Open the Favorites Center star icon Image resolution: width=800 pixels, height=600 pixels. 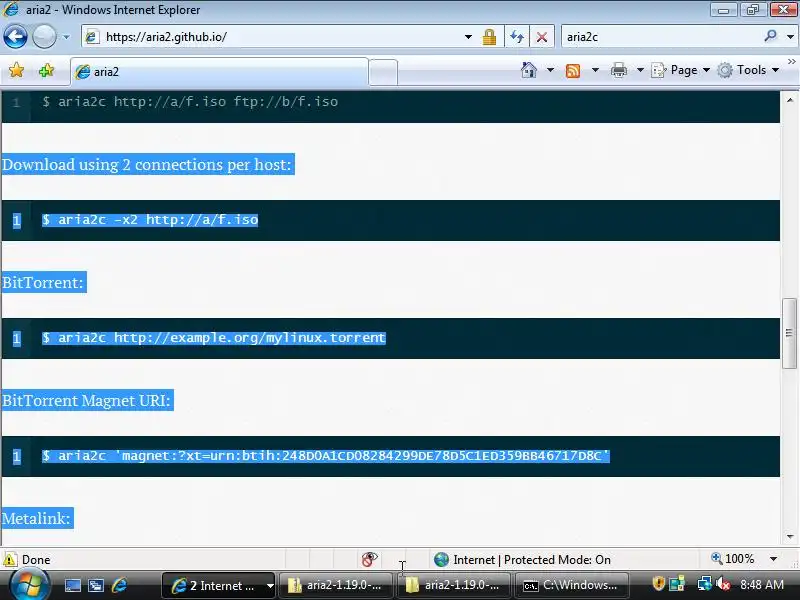pyautogui.click(x=17, y=70)
